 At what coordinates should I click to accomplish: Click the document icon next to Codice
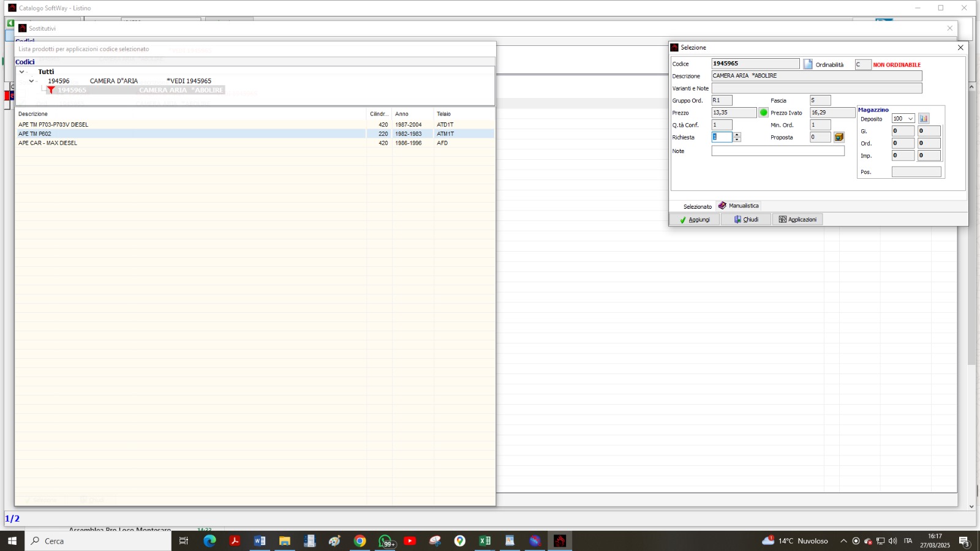pos(808,64)
